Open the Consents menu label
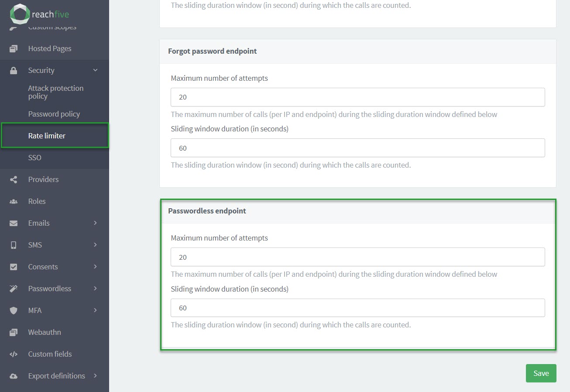 [43, 267]
